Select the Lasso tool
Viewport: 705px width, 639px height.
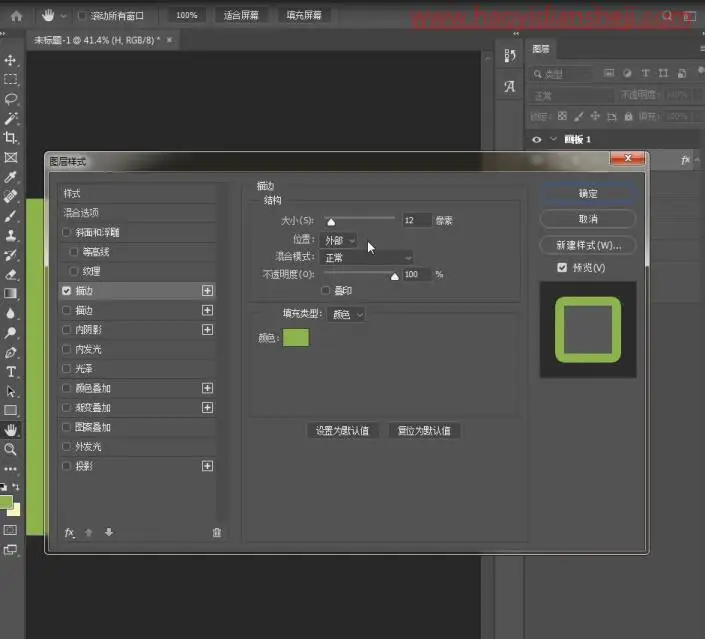pyautogui.click(x=10, y=99)
